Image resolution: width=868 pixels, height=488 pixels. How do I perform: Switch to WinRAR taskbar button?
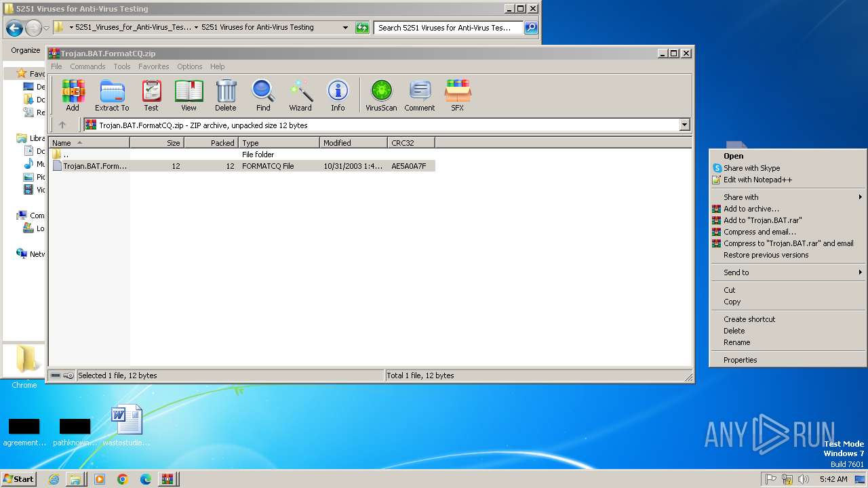tap(167, 479)
